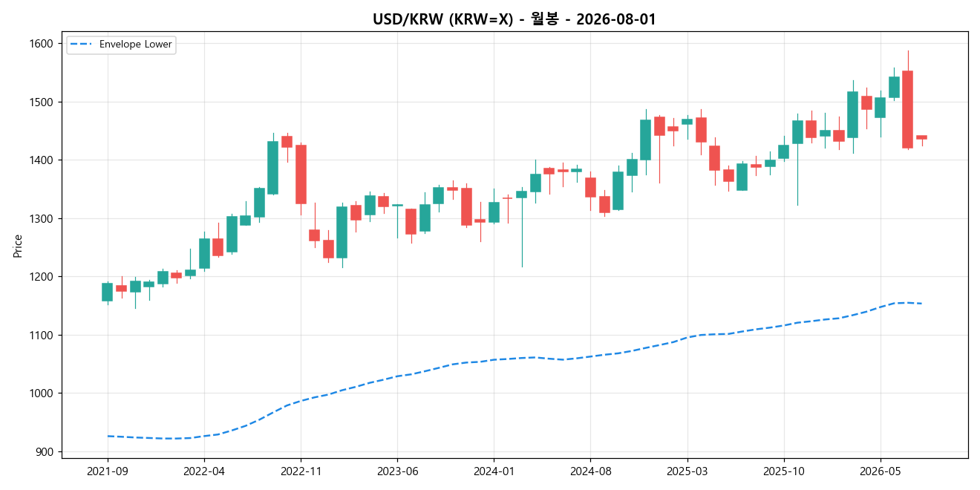Viewport: 980px width, 490px height.
Task: Click the 2022-11 x-axis label
Action: click(x=301, y=471)
